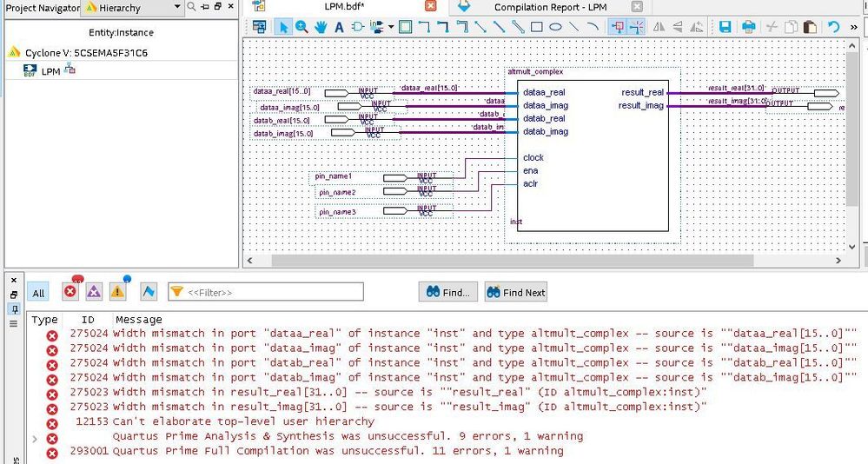This screenshot has width=868, height=464.
Task: Activate the Hand pan tool
Action: pos(321,27)
